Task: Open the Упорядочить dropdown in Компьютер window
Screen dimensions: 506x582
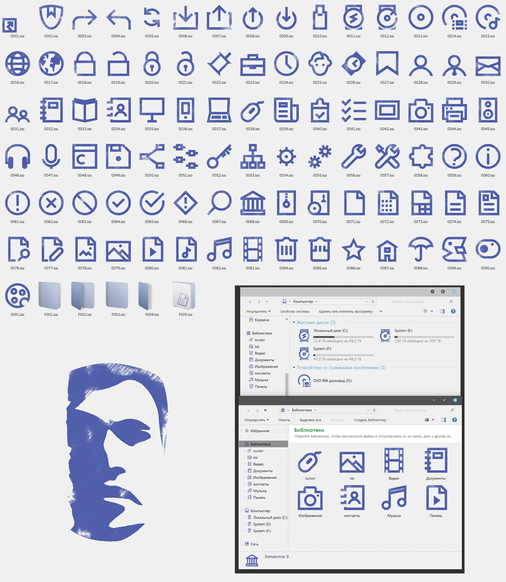Action: 258,311
